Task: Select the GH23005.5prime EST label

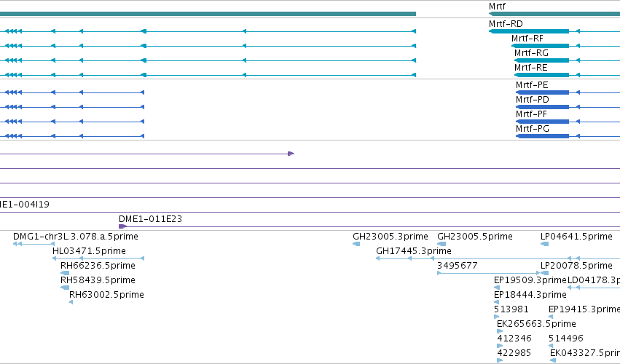Action: click(475, 237)
